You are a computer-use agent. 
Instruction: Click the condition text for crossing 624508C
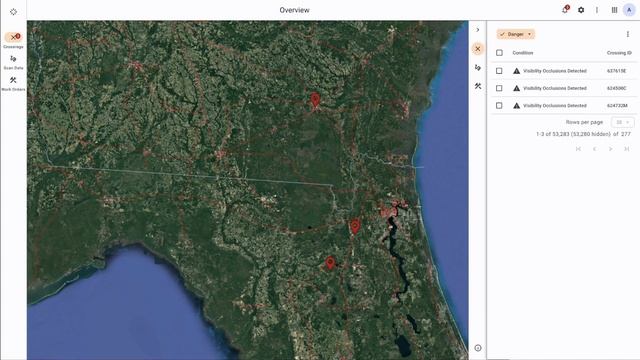tap(555, 88)
